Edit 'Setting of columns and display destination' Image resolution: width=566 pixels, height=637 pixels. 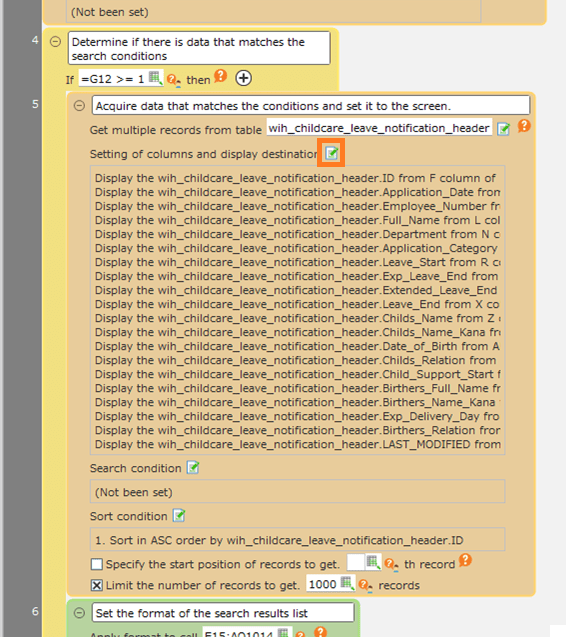(331, 153)
